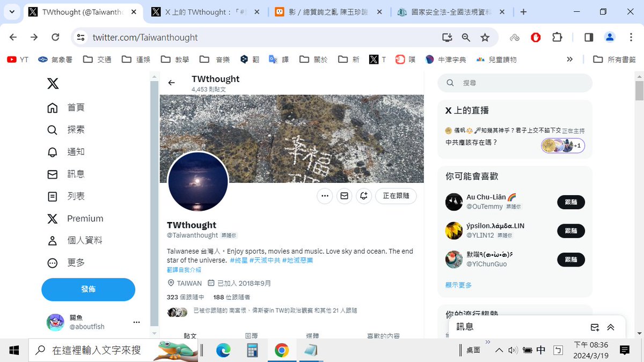644x362 pixels.
Task: Open 更多 more menu in sidebar
Action: click(66, 263)
